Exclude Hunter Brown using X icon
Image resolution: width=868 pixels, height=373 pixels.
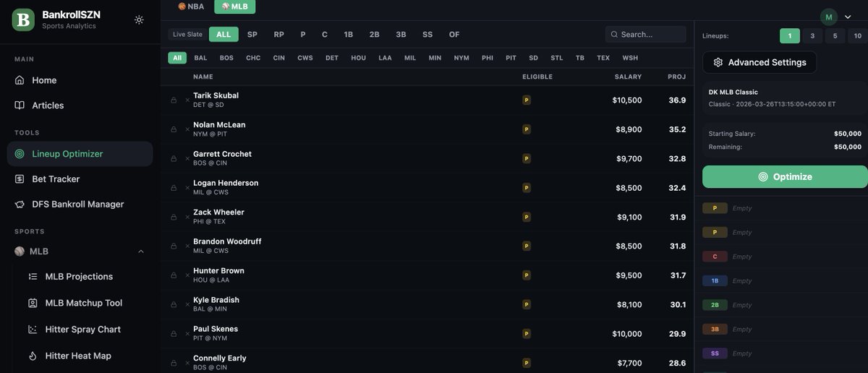187,275
